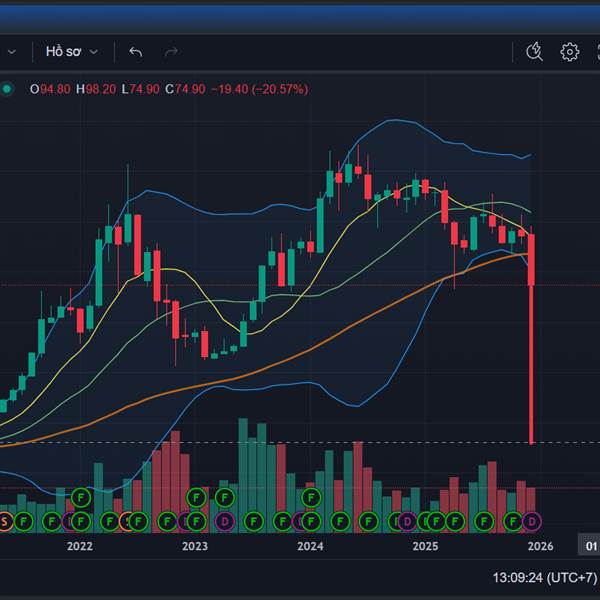Viewport: 600px width, 600px height.
Task: Click the green status dot beside OHLC values
Action: 8,89
